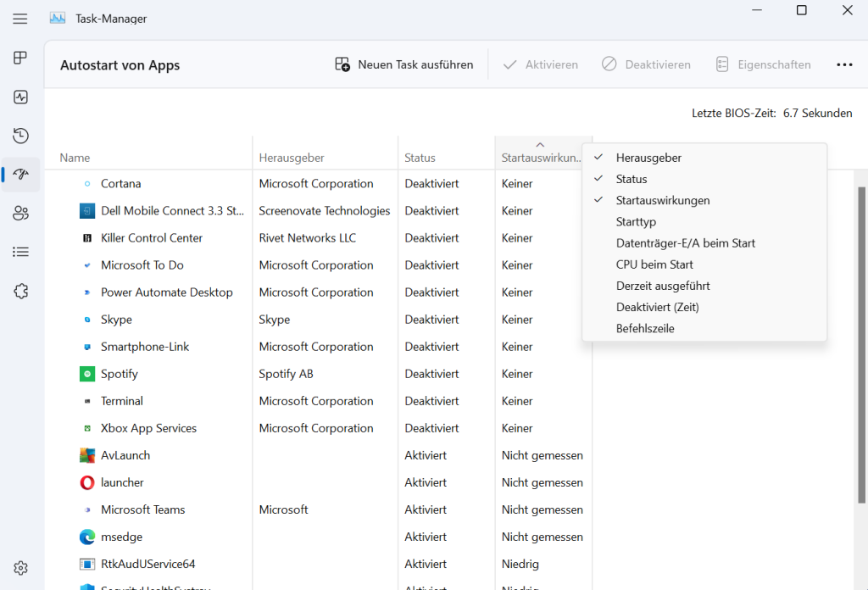This screenshot has width=868, height=590.
Task: Click the RtkAudUService64 icon
Action: click(x=87, y=564)
